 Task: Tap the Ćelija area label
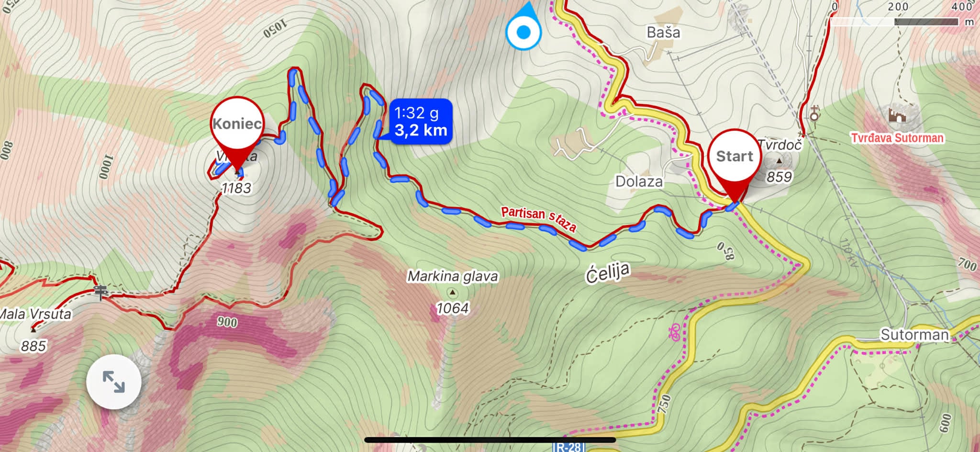[x=608, y=273]
